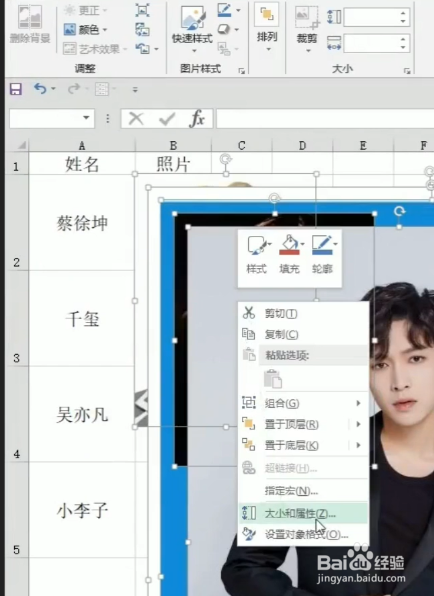Screen dimensions: 434x596
Task: Click the Remove Background (删除背景) button
Action: click(x=30, y=24)
